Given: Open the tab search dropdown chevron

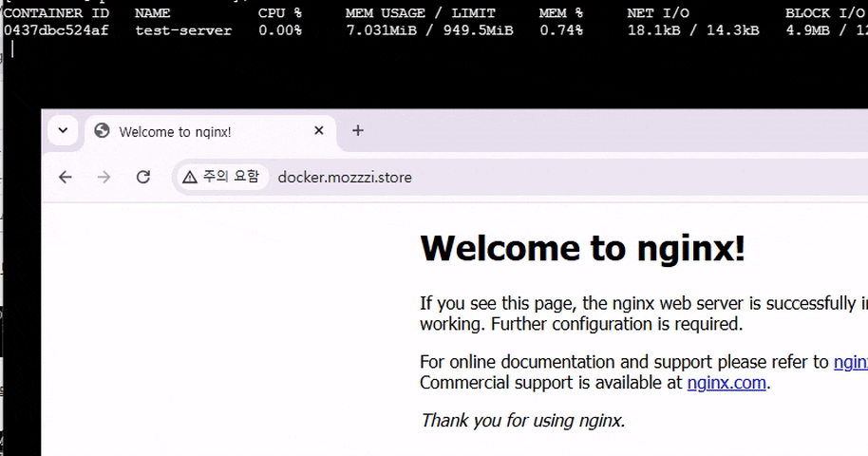Looking at the screenshot, I should 63,131.
